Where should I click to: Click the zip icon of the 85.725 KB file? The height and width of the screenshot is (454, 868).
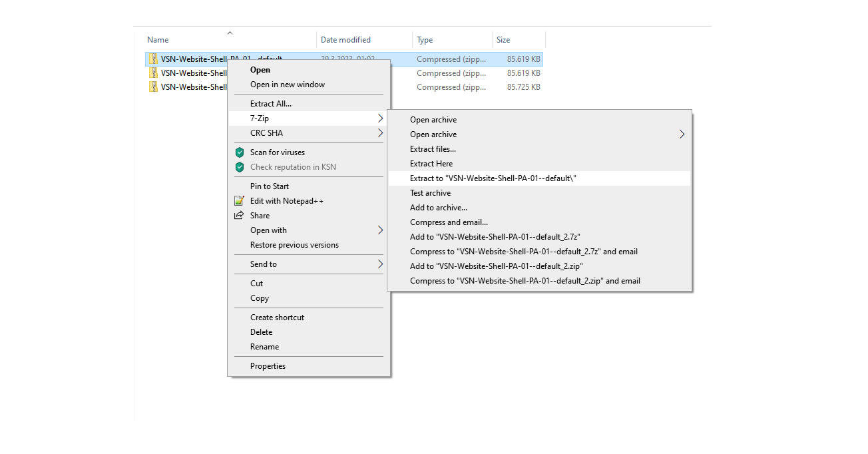153,87
